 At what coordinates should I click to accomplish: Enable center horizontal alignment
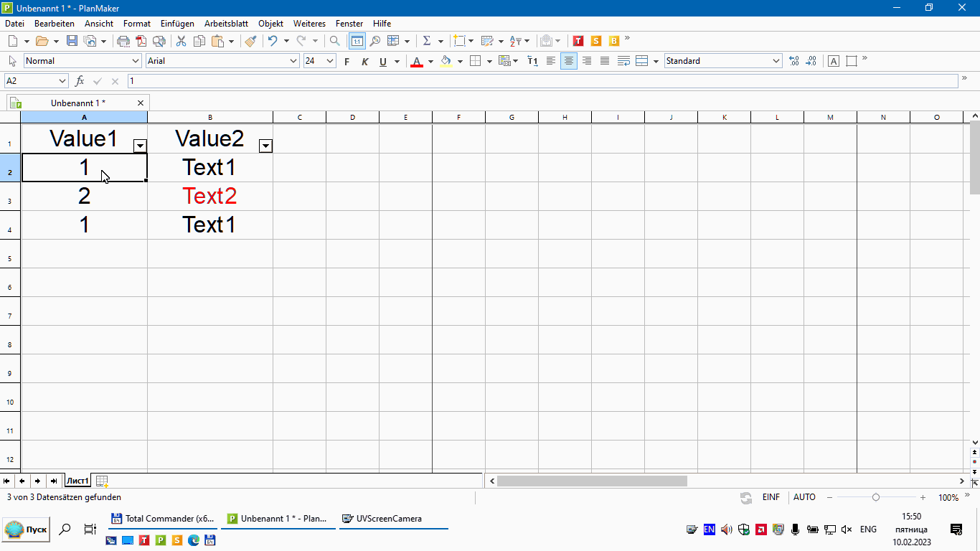pos(569,61)
